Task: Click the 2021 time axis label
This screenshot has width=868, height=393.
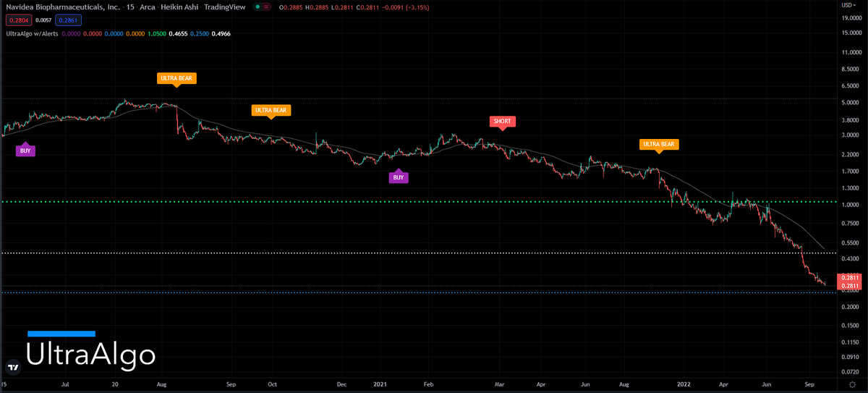Action: (381, 386)
